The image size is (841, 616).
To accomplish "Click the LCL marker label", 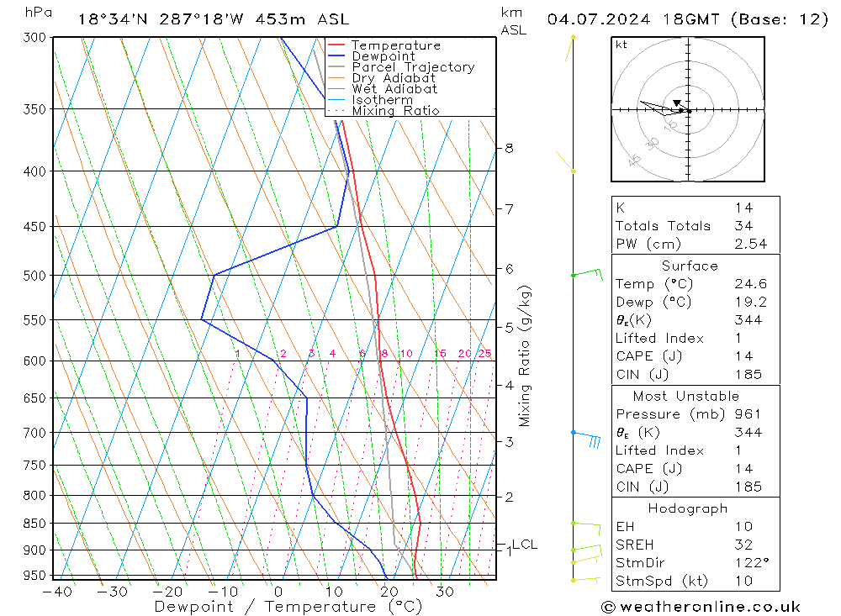I will point(525,545).
